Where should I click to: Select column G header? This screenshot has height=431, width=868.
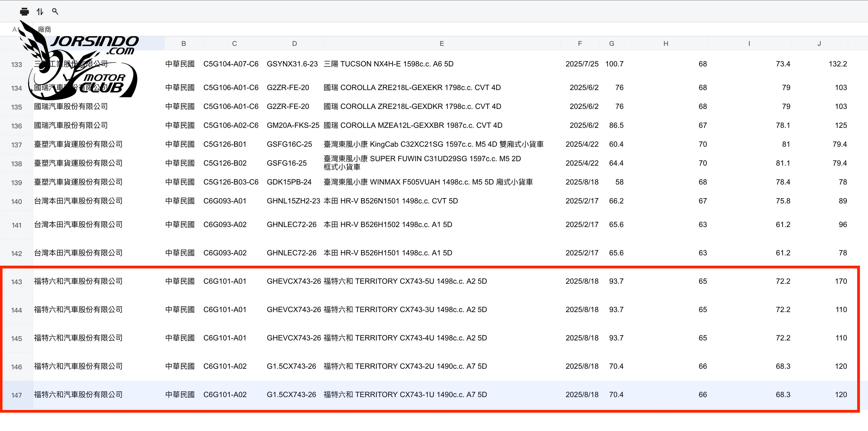[x=611, y=43]
